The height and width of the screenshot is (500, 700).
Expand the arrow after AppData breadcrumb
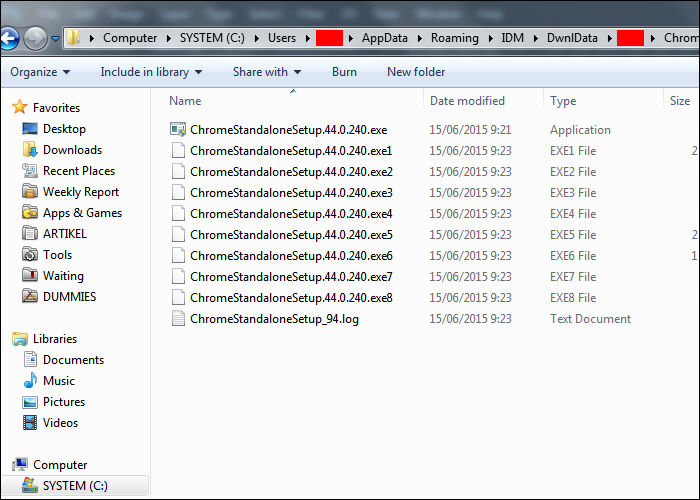click(420, 38)
